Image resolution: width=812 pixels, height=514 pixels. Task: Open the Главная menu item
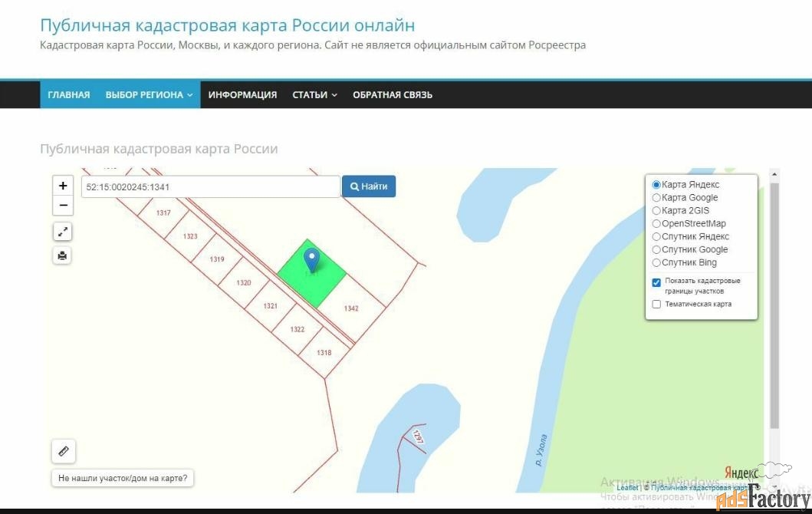coord(69,95)
